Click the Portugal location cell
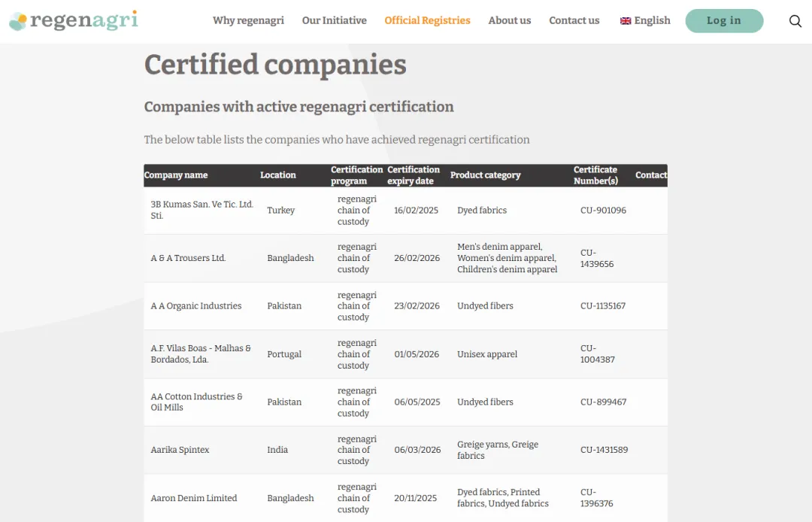 (284, 354)
